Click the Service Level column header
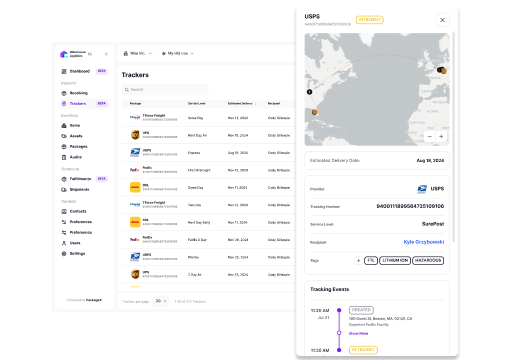Image resolution: width=510 pixels, height=360 pixels. click(197, 104)
